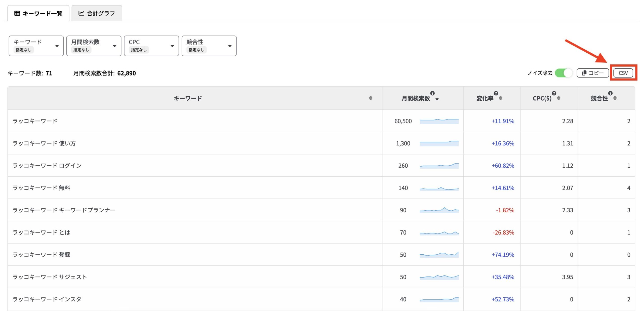This screenshot has width=644, height=311.
Task: Select the keyword ラッコキーワード 無料
Action: click(41, 188)
